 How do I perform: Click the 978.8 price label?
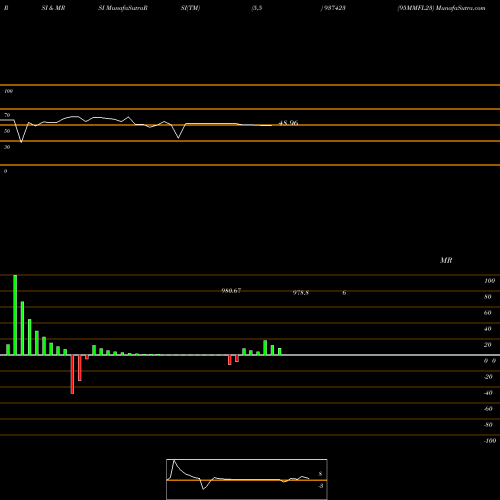click(301, 293)
